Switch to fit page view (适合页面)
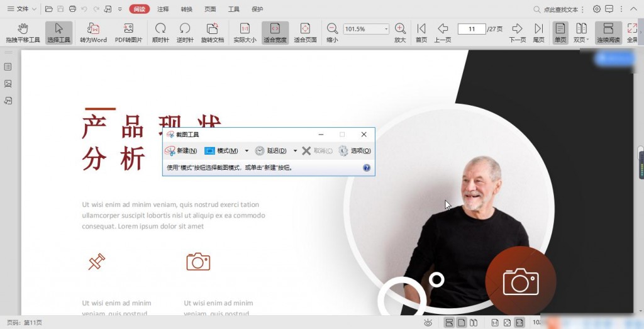The image size is (644, 329). [x=305, y=33]
